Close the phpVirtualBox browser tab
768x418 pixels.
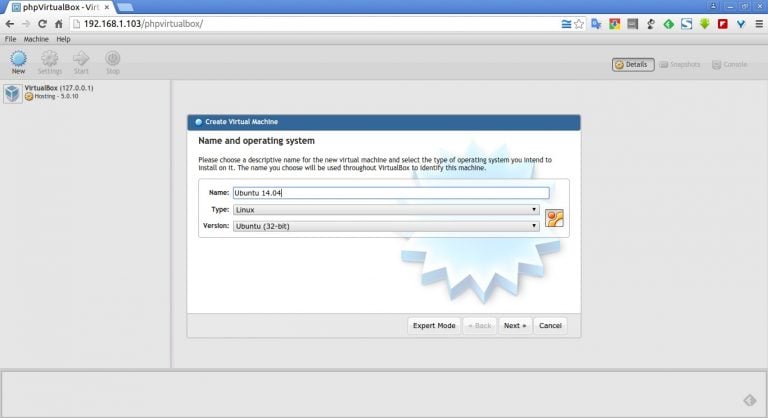point(107,7)
